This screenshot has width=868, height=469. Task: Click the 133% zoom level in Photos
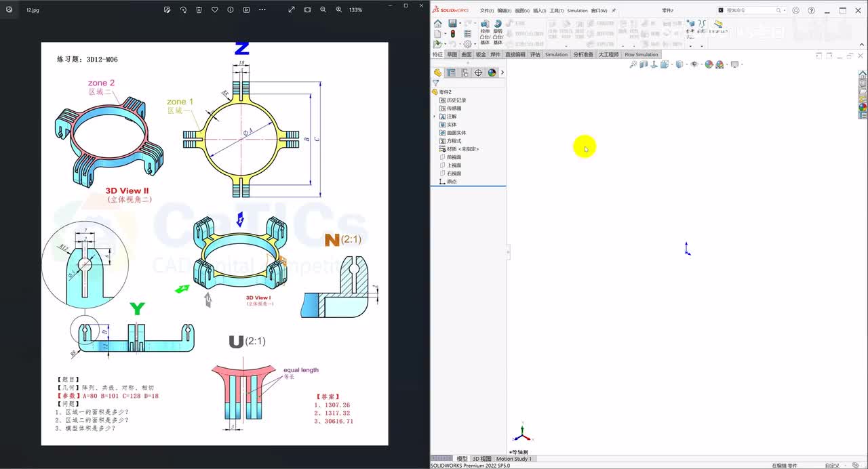(x=355, y=10)
